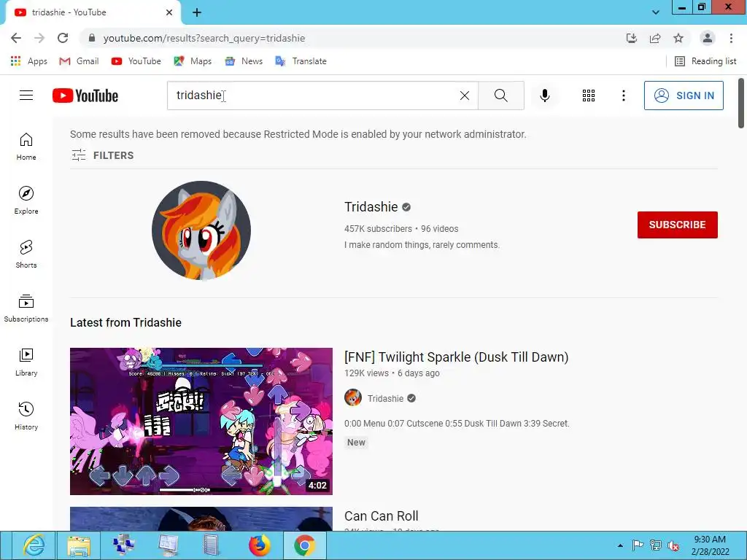Click the page vertical scrollbar

tap(741, 103)
